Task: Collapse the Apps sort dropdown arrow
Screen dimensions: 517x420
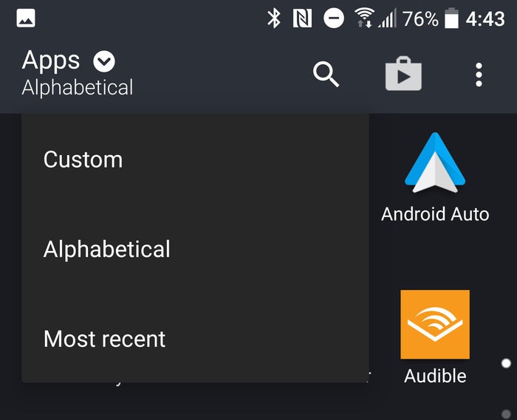Action: 104,61
